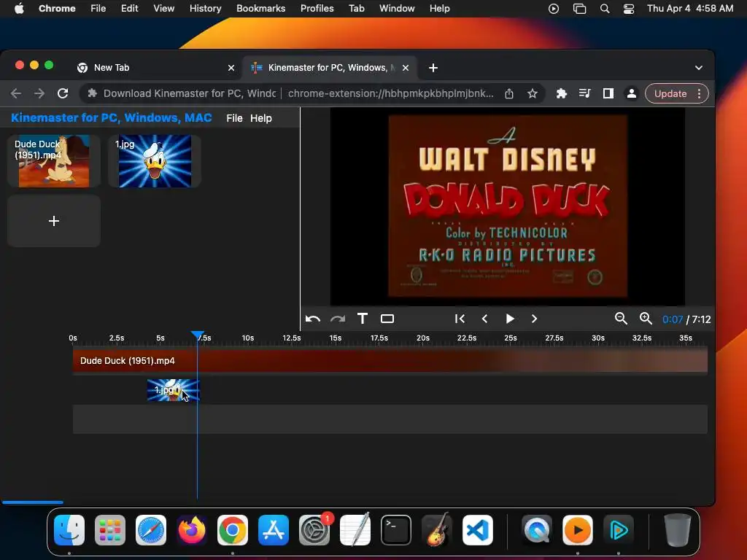747x560 pixels.
Task: Open the Kinemaster Help menu
Action: tap(261, 118)
